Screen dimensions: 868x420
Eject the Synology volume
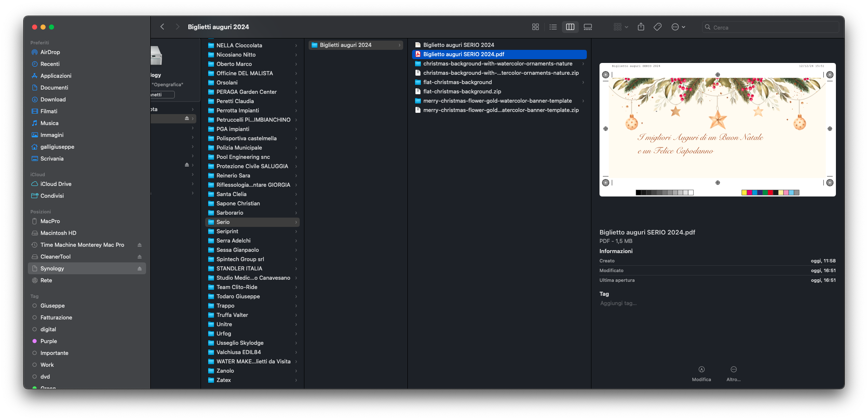pos(139,269)
